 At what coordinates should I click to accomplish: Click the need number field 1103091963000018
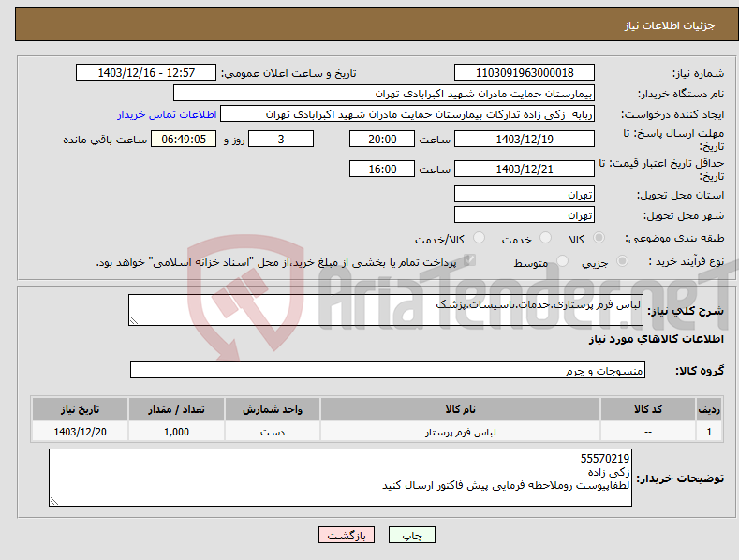(525, 73)
